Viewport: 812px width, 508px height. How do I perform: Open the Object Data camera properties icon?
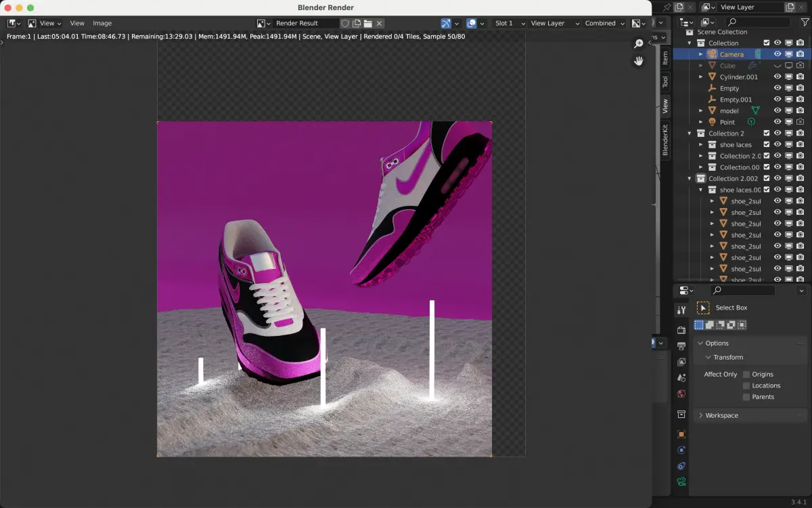pyautogui.click(x=681, y=482)
